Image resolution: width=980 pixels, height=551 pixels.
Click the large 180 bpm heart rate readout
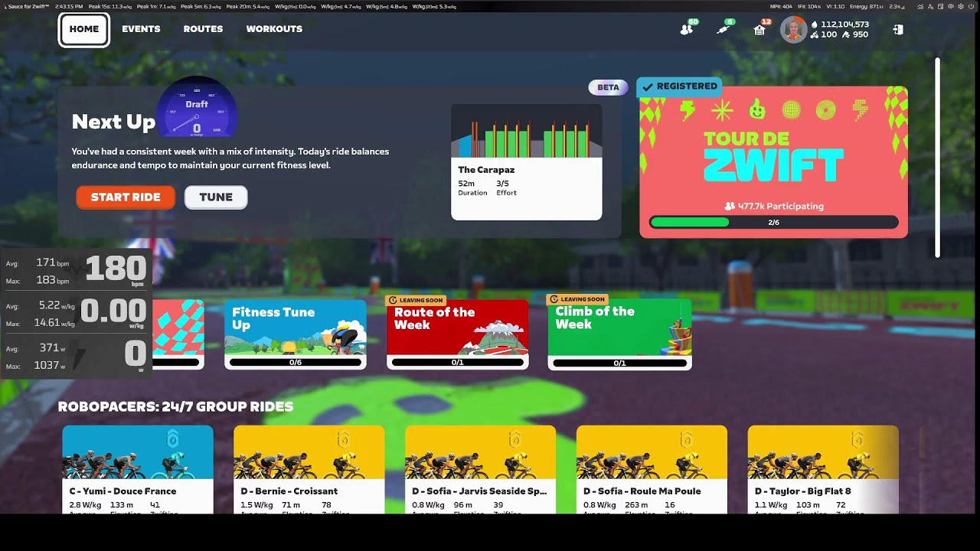(116, 269)
